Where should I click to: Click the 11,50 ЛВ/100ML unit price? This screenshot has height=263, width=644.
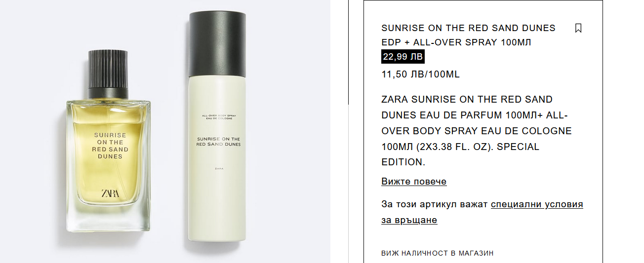[x=421, y=75]
